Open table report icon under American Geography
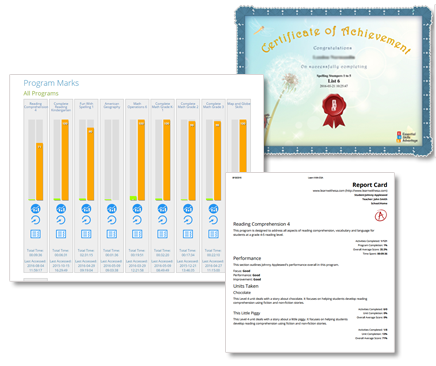Image resolution: width=436 pixels, height=366 pixels. click(112, 234)
